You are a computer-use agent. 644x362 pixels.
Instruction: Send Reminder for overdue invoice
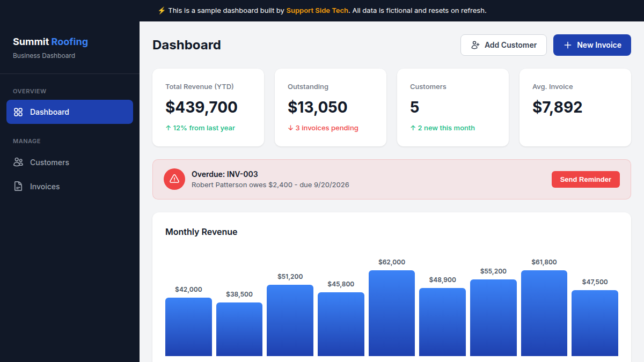click(x=586, y=180)
